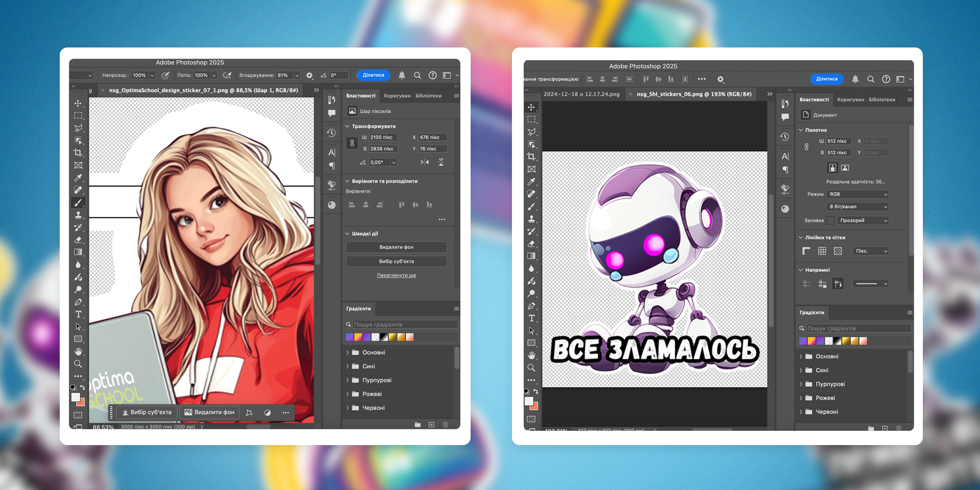This screenshot has height=490, width=980.
Task: Open the Заливка Прозорий dropdown
Action: [x=863, y=220]
